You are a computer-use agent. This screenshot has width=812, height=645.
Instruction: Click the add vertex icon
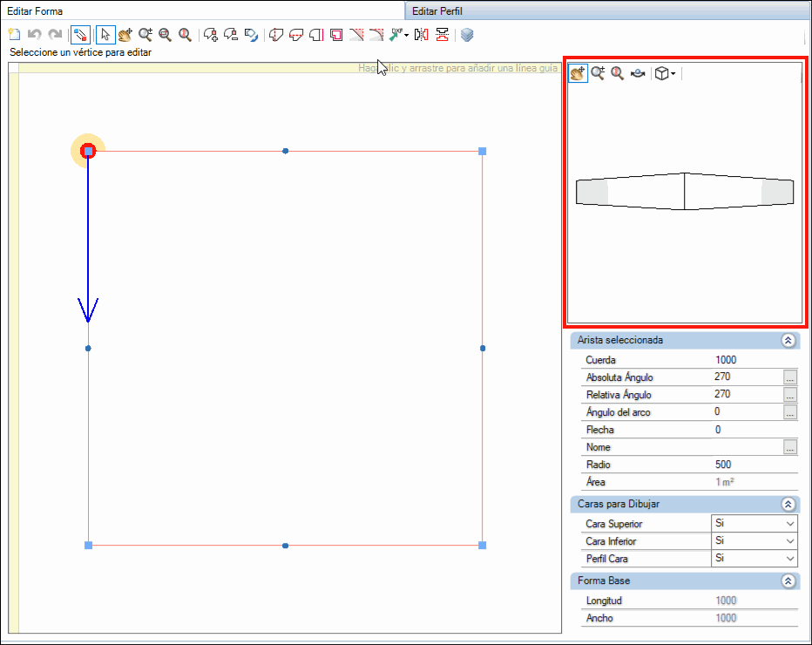(211, 35)
